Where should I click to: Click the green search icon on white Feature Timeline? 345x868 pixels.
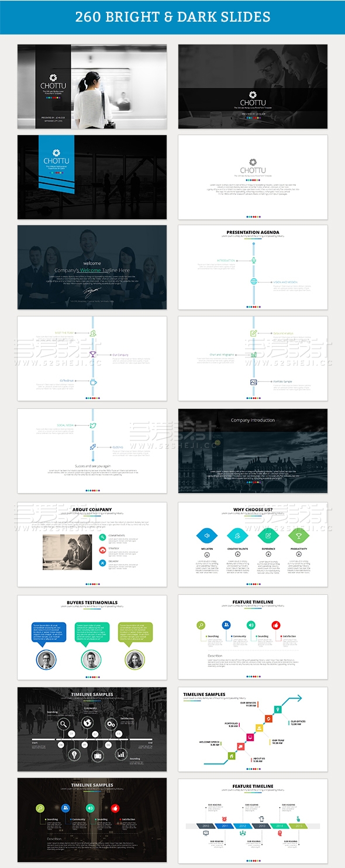pyautogui.click(x=201, y=625)
